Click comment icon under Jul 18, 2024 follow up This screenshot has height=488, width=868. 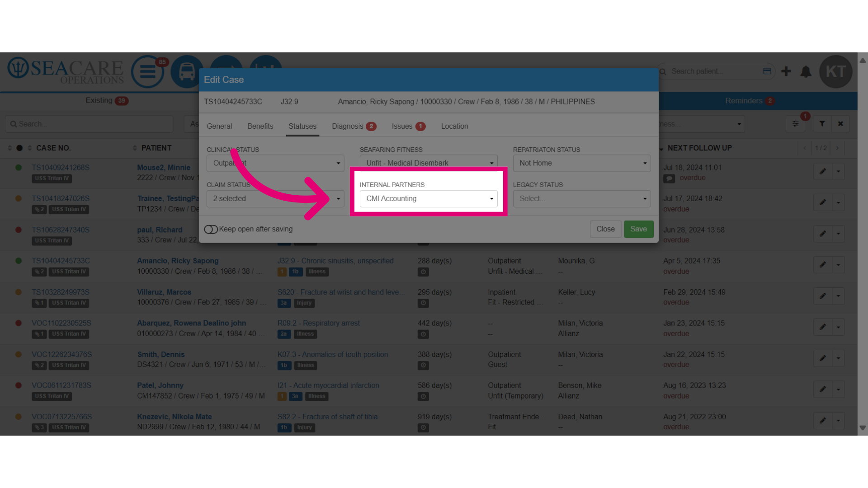click(x=669, y=178)
